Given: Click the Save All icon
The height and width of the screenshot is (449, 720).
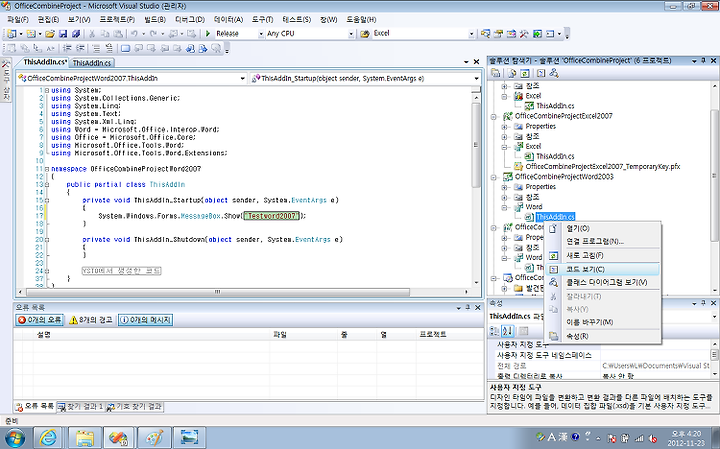Looking at the screenshot, I should (76, 34).
